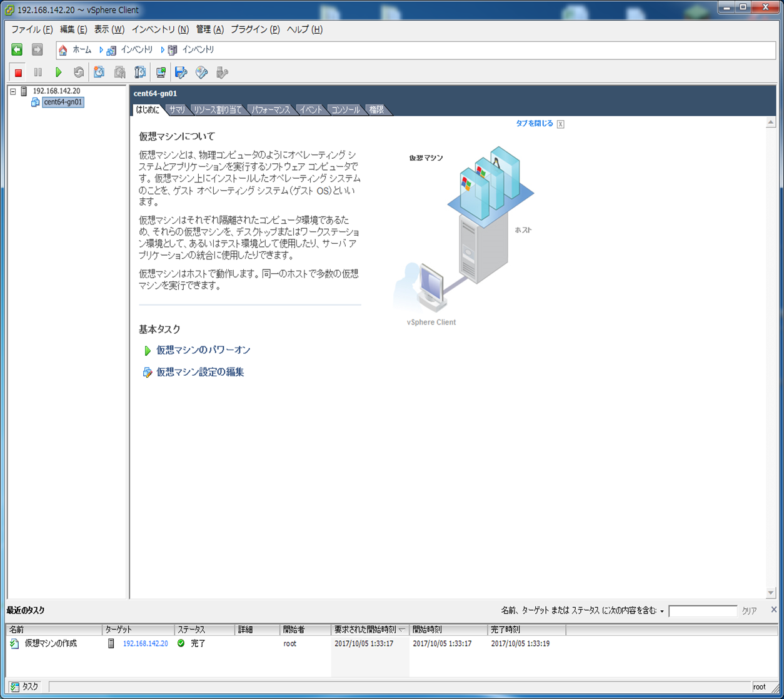
Task: Click the タスク icon in the status bar
Action: click(15, 686)
